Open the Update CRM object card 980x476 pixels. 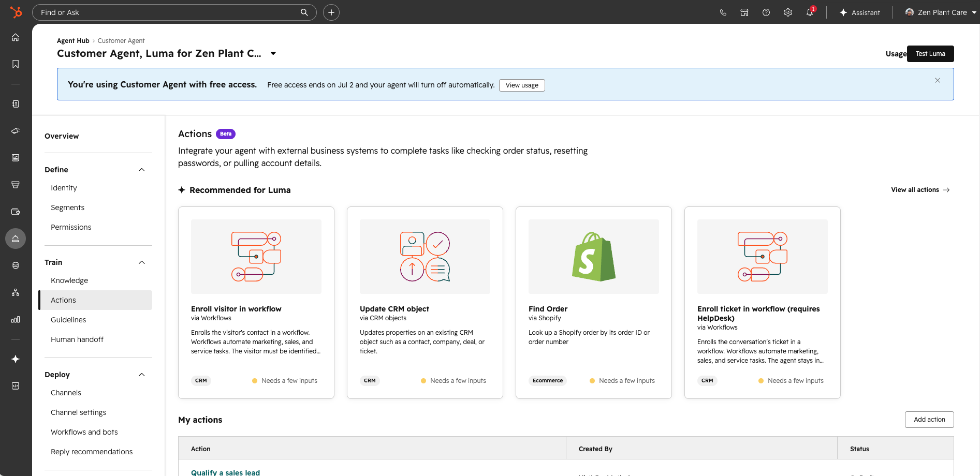[x=425, y=303]
